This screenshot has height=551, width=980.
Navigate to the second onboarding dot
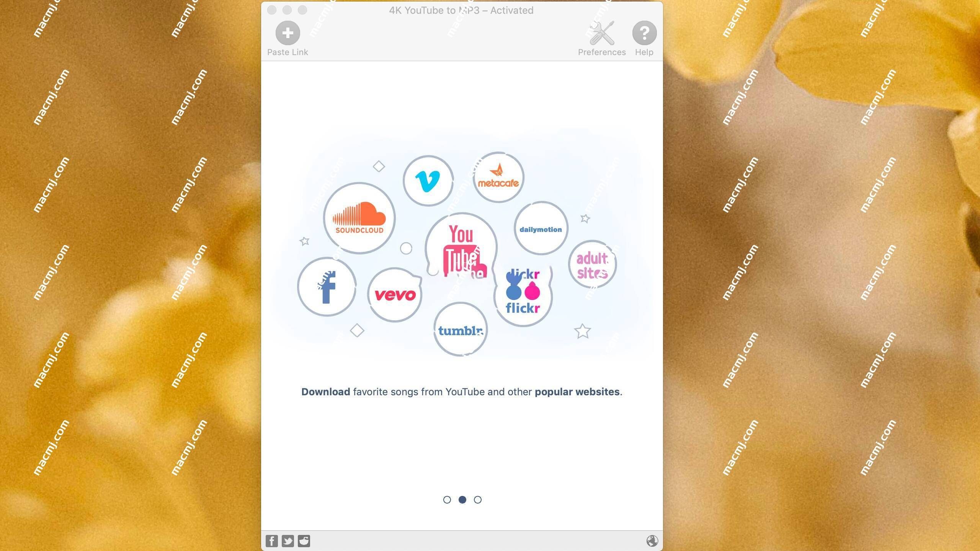pyautogui.click(x=462, y=499)
